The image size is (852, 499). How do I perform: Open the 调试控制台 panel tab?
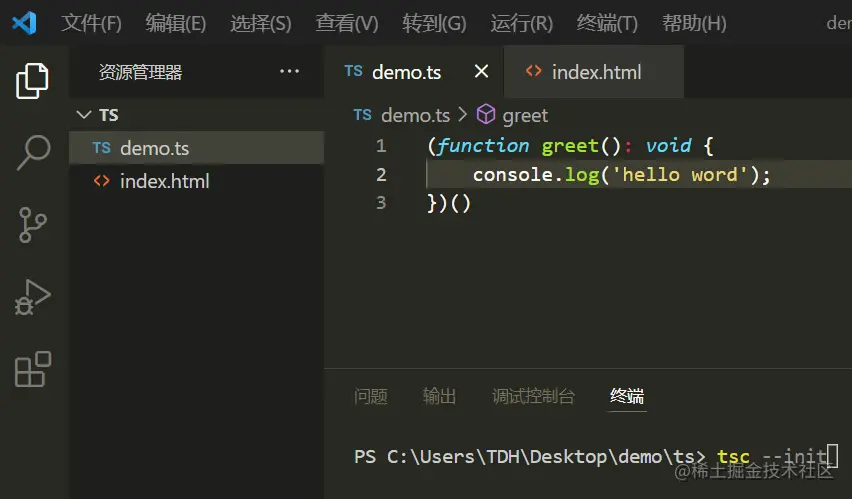(533, 396)
